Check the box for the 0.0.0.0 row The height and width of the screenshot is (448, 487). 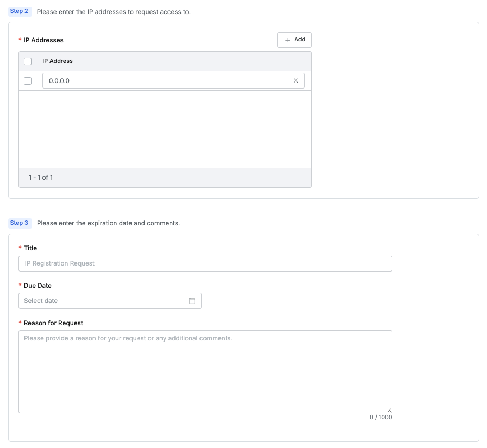pyautogui.click(x=28, y=81)
